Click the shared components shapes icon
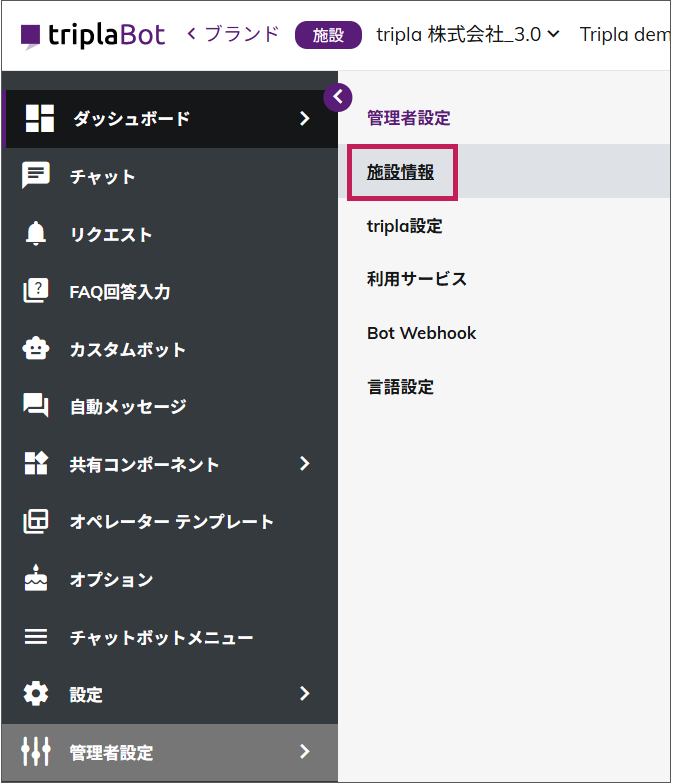 (36, 463)
